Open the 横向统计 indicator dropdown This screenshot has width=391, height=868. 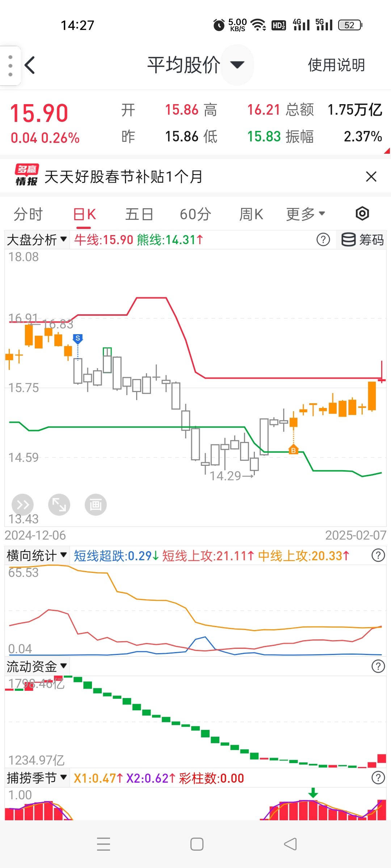click(x=37, y=555)
